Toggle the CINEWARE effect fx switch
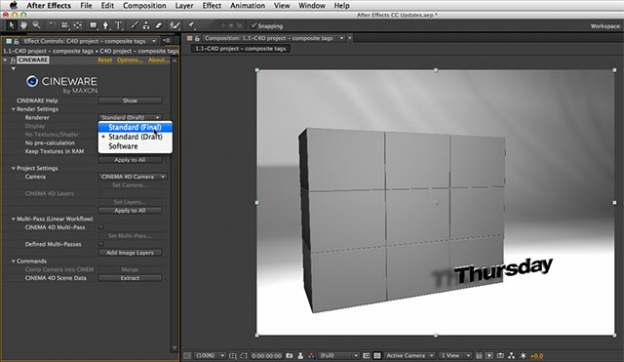The width and height of the screenshot is (624, 362). [13, 60]
